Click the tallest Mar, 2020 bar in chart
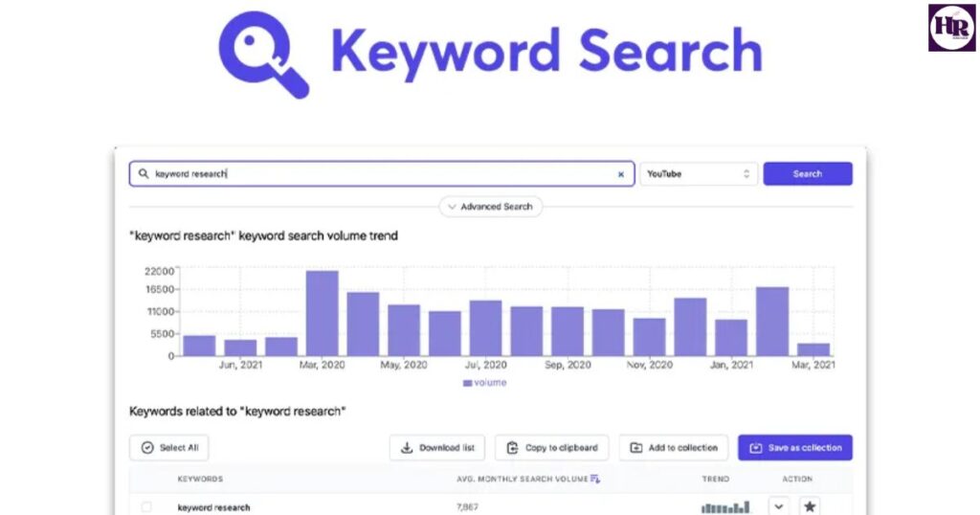The width and height of the screenshot is (980, 515). (322, 313)
